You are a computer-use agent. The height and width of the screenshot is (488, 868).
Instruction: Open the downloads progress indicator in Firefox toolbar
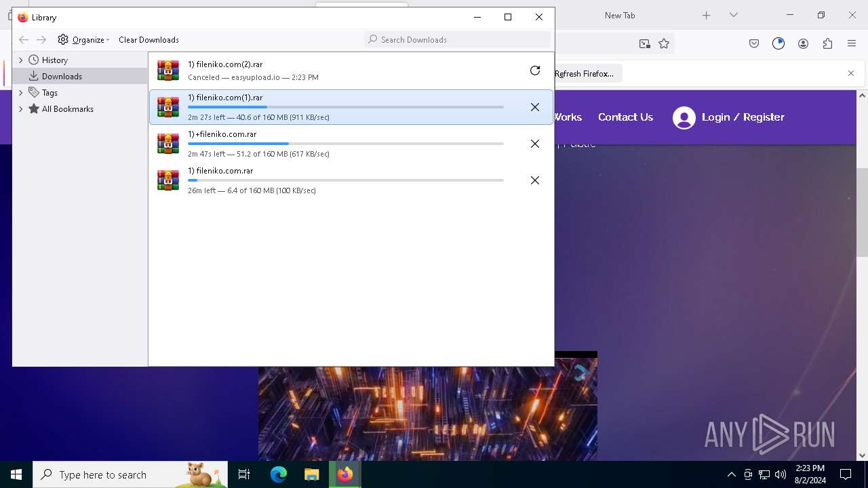tap(778, 43)
